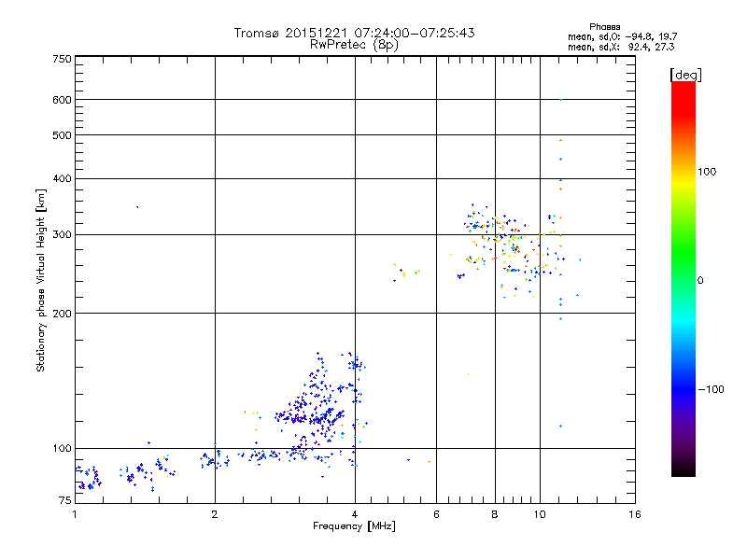Click the 'Phases' header text
The image size is (747, 560).
tap(604, 27)
